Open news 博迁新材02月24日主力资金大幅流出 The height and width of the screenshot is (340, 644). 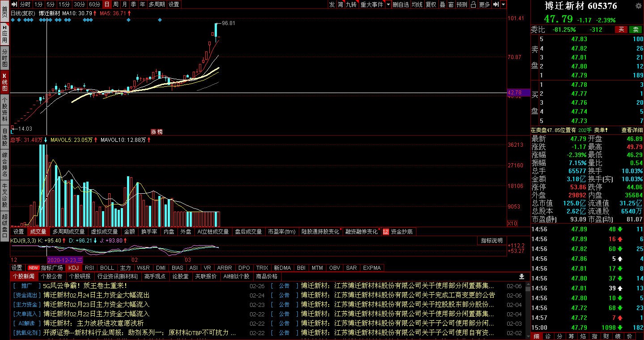click(97, 295)
